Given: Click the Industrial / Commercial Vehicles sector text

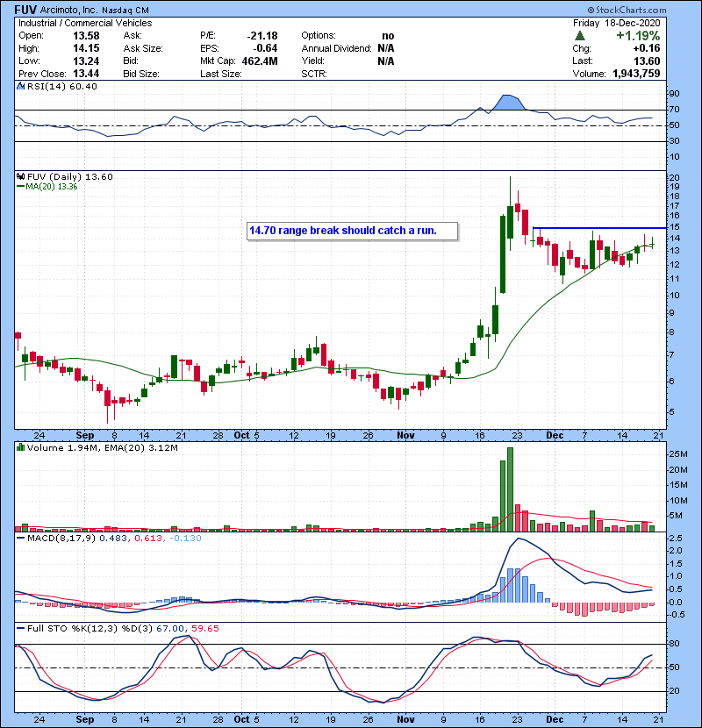Looking at the screenshot, I should click(x=85, y=23).
